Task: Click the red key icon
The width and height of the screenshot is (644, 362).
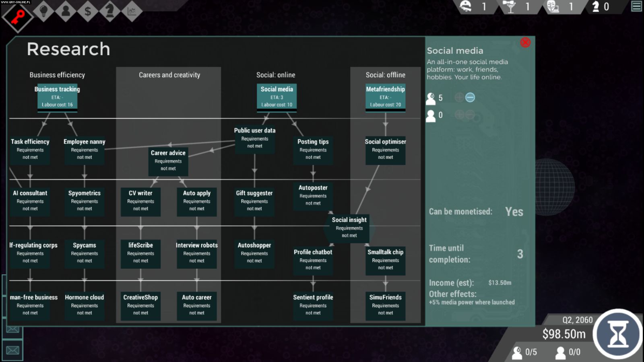Action: tap(17, 17)
